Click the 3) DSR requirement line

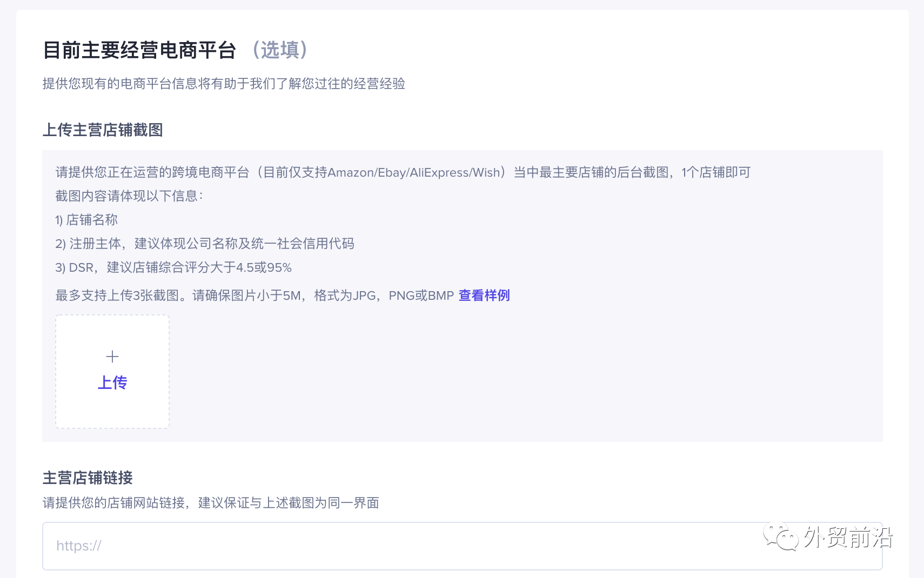pyautogui.click(x=173, y=267)
